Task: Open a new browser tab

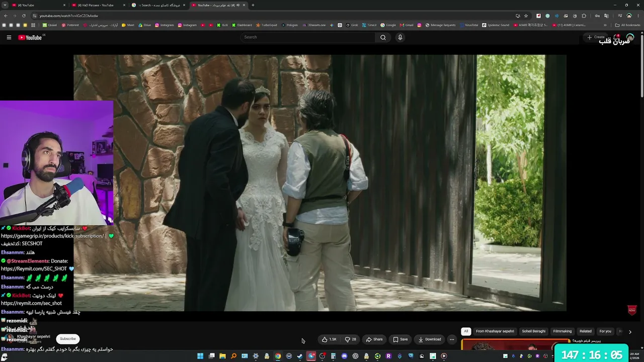Action: tap(253, 5)
